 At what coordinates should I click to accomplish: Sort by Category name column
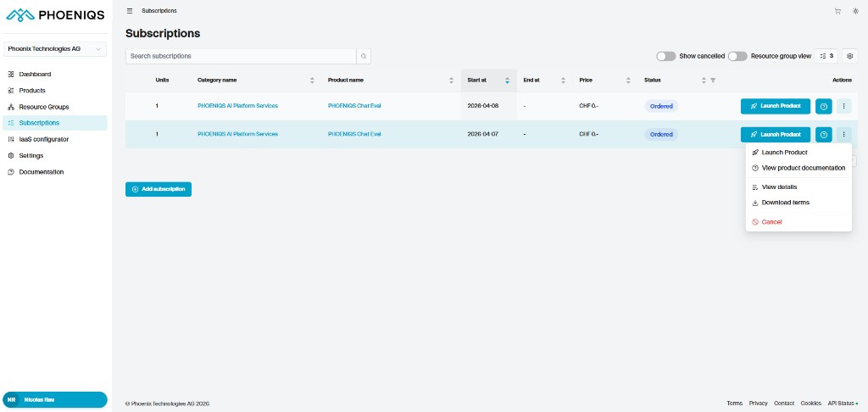click(x=312, y=81)
